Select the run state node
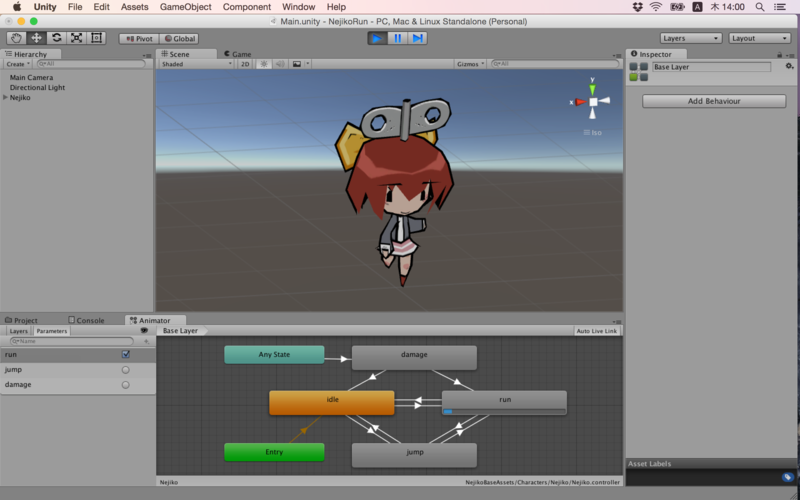 tap(504, 403)
